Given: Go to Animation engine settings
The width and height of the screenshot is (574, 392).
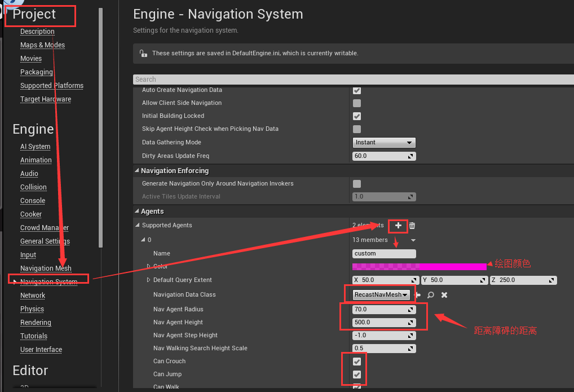Looking at the screenshot, I should click(x=36, y=160).
